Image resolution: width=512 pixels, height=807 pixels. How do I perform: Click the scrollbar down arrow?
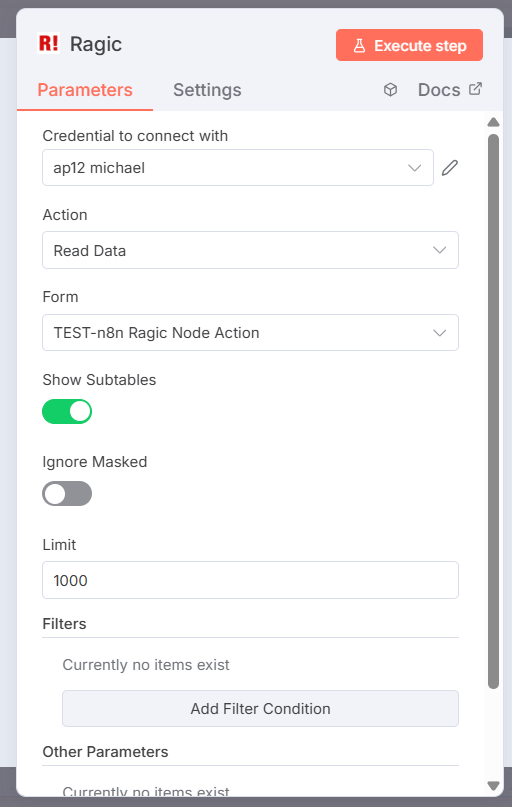[493, 785]
